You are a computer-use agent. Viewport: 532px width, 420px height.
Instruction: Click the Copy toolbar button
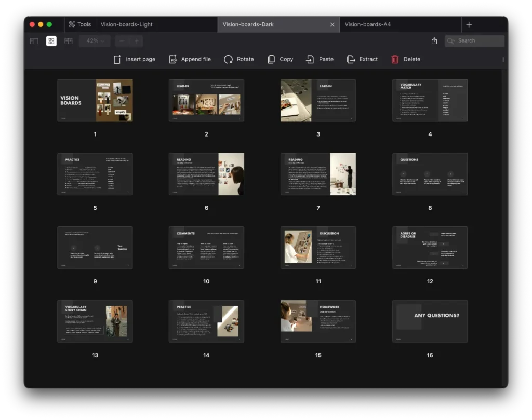pos(281,59)
